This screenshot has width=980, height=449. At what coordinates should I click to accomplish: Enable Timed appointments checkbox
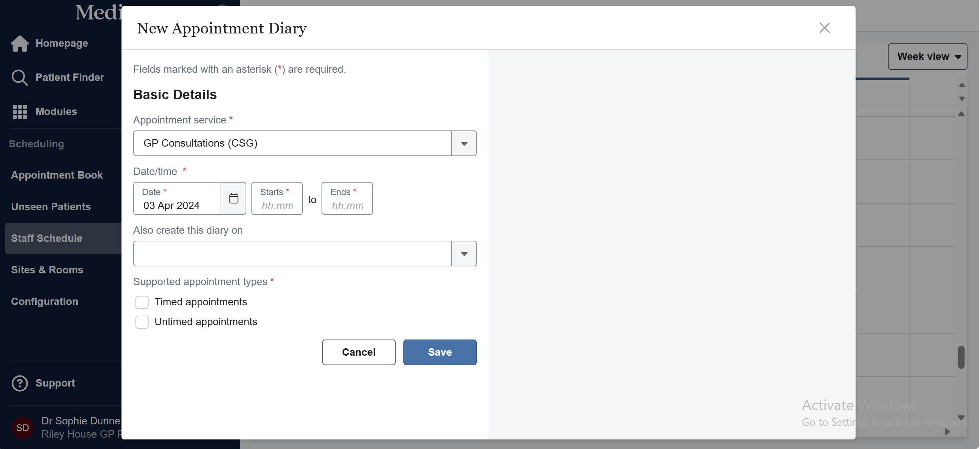click(x=142, y=302)
